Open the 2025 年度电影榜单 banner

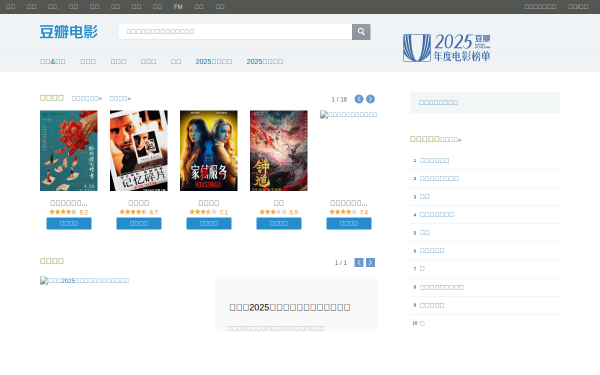tap(447, 48)
